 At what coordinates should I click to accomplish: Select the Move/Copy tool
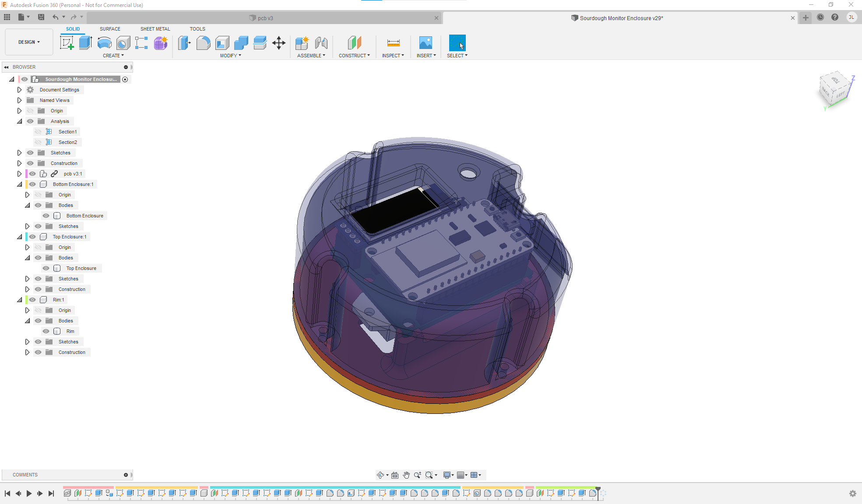(x=278, y=42)
